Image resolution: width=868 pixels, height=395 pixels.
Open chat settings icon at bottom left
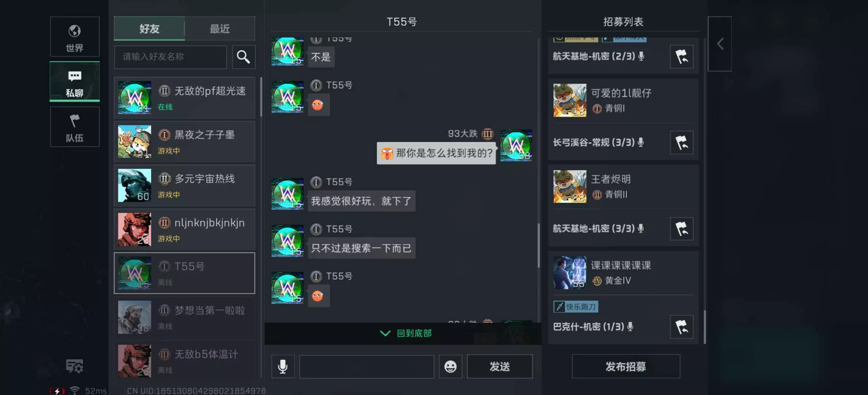(x=75, y=366)
